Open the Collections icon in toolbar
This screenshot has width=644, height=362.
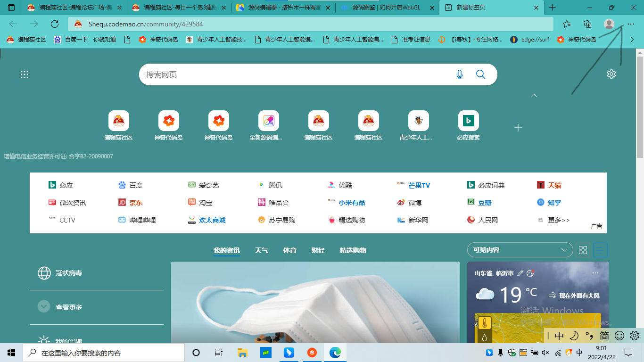[587, 24]
